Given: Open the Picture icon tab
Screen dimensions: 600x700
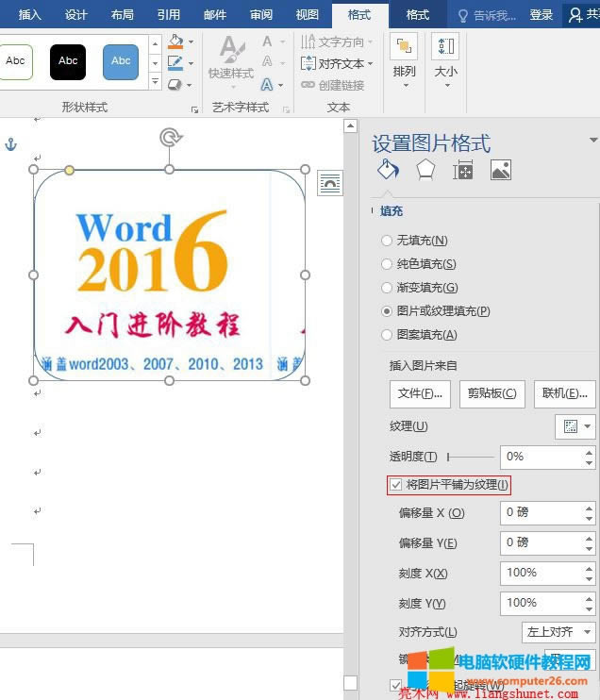Looking at the screenshot, I should (x=500, y=170).
